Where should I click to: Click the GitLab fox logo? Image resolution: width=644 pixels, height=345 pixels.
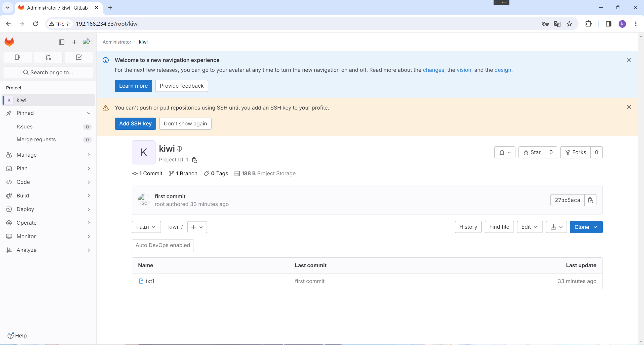pyautogui.click(x=9, y=42)
